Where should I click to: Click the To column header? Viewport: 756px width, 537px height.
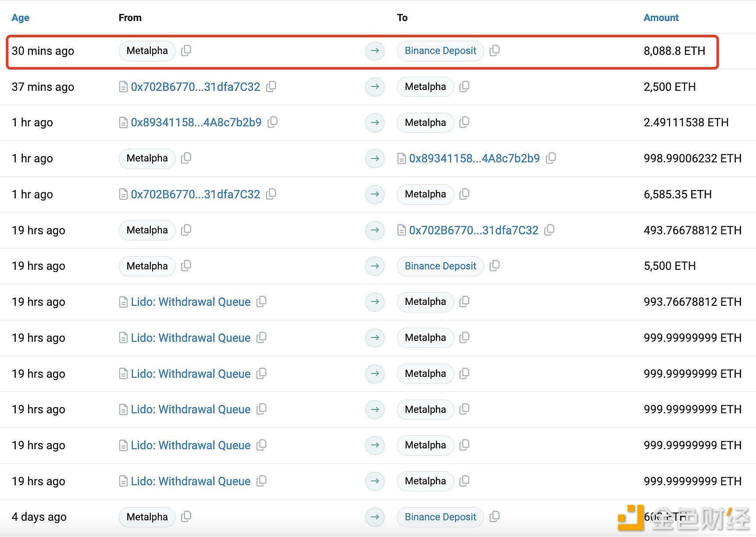pos(402,18)
